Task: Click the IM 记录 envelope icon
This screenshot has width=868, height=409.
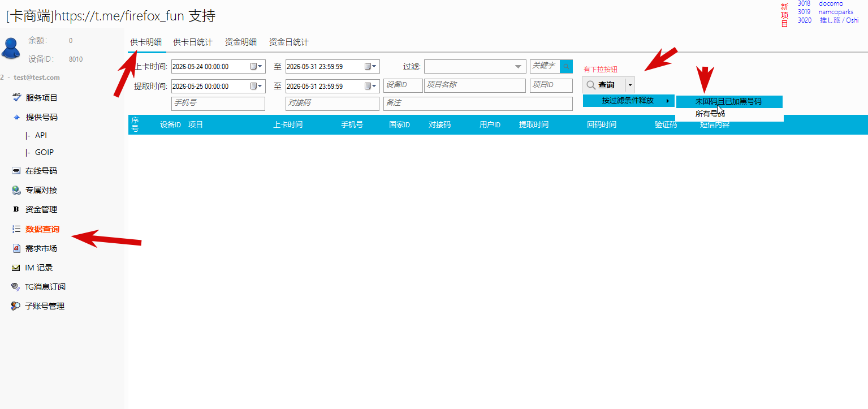Action: (x=16, y=268)
